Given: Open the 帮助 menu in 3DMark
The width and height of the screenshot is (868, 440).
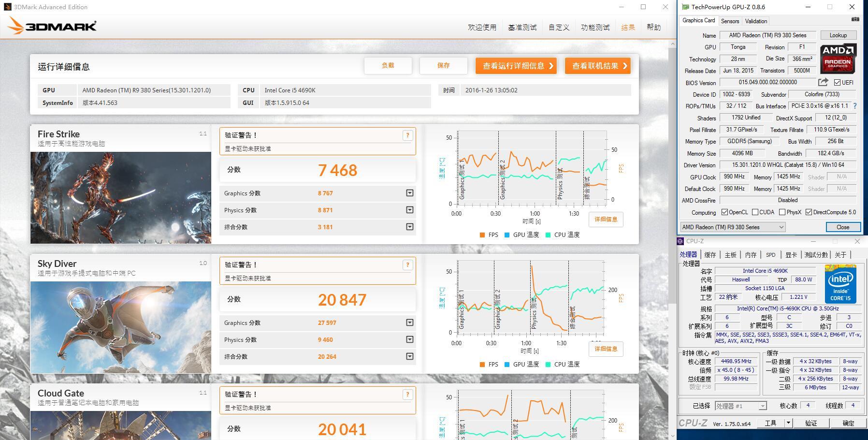Looking at the screenshot, I should [654, 28].
